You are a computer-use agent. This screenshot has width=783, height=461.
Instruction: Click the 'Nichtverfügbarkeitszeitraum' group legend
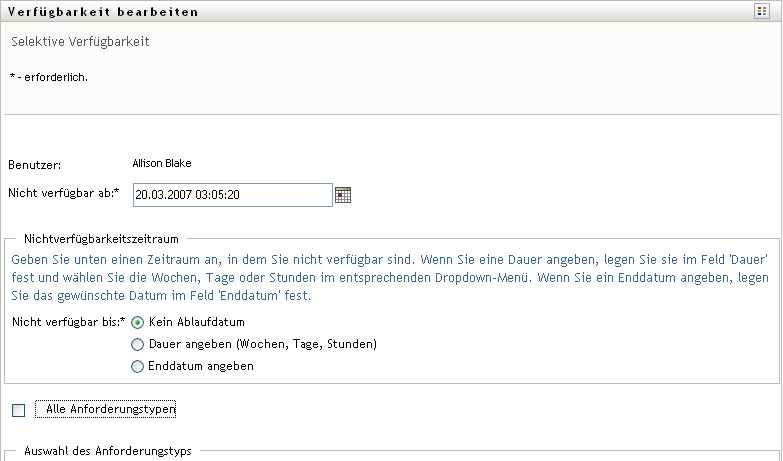click(x=101, y=240)
